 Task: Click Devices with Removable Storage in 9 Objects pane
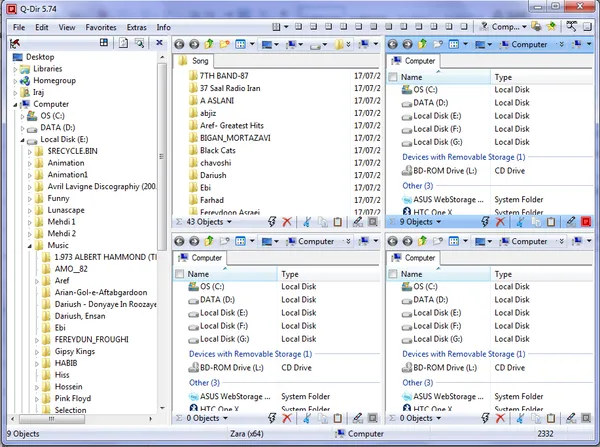tap(463, 157)
